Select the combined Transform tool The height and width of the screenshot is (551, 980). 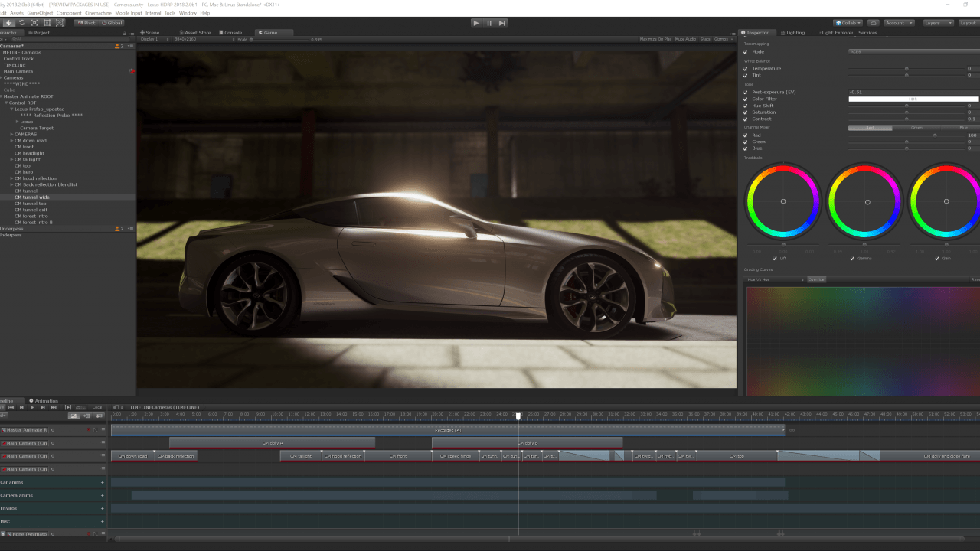[59, 23]
